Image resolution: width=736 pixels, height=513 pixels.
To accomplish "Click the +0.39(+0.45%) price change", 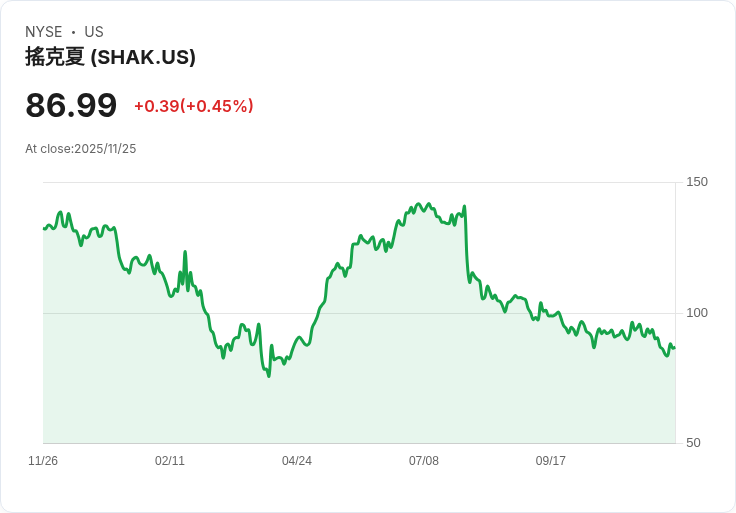I will pyautogui.click(x=194, y=106).
